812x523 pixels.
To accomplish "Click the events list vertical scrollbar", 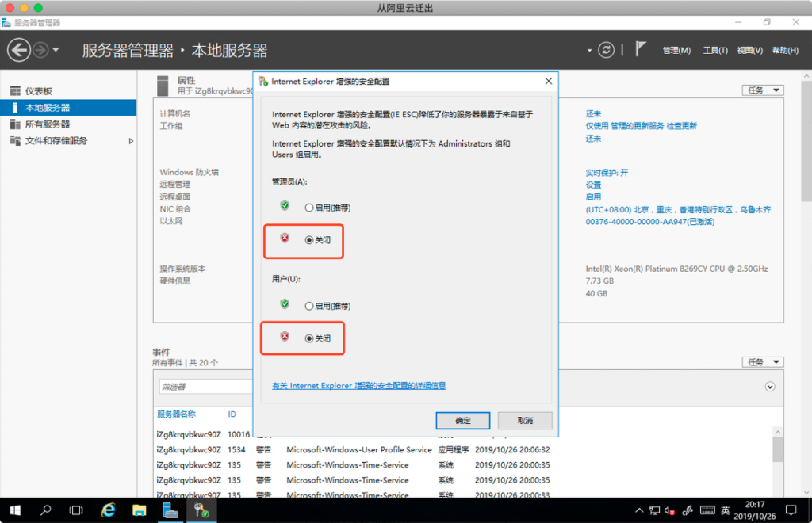I will click(778, 452).
